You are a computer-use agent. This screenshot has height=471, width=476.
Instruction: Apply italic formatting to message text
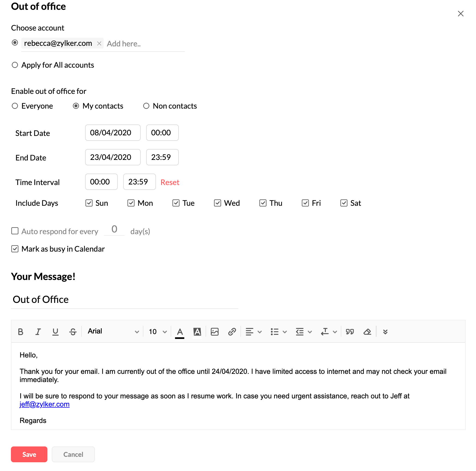click(x=38, y=332)
